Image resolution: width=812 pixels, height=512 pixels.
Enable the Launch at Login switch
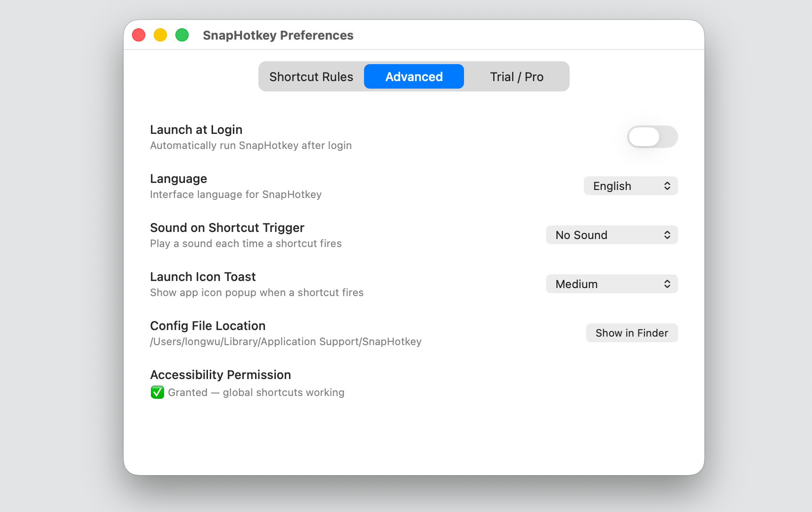pyautogui.click(x=653, y=137)
